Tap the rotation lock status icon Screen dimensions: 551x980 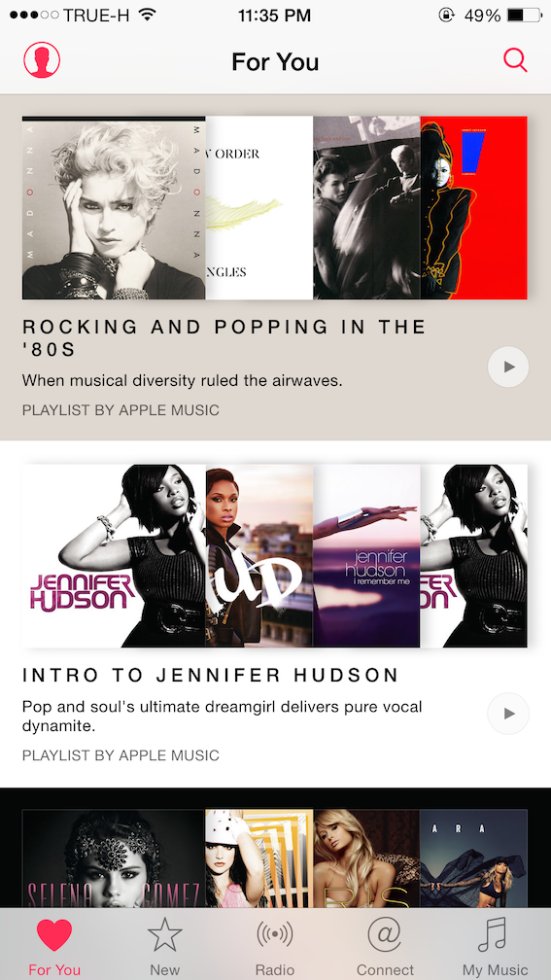446,15
